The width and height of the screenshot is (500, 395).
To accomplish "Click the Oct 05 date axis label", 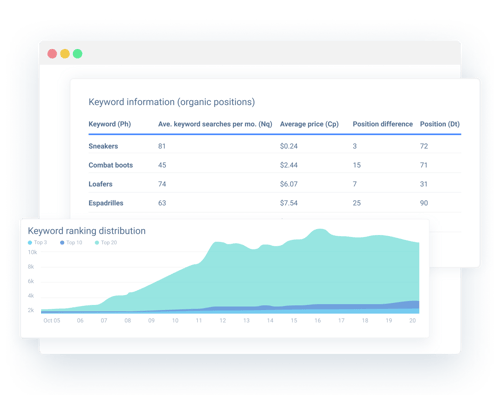I will click(x=52, y=320).
